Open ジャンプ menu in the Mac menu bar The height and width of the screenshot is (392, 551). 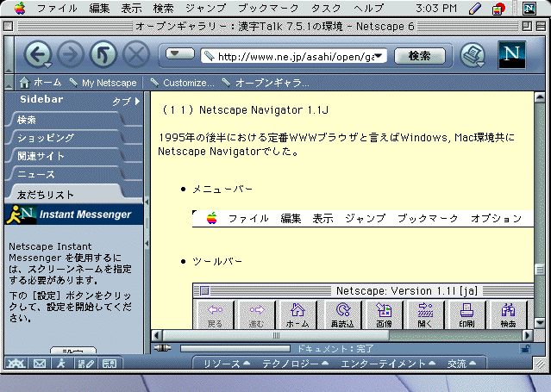click(205, 8)
